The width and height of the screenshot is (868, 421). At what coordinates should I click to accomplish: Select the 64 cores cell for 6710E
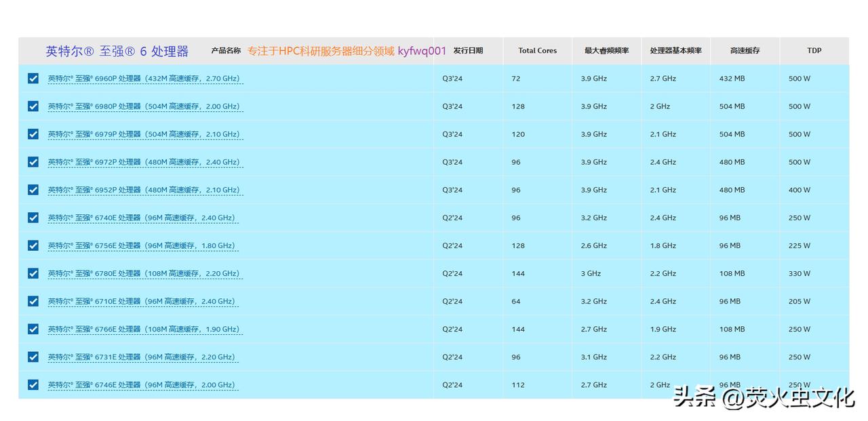coord(516,301)
